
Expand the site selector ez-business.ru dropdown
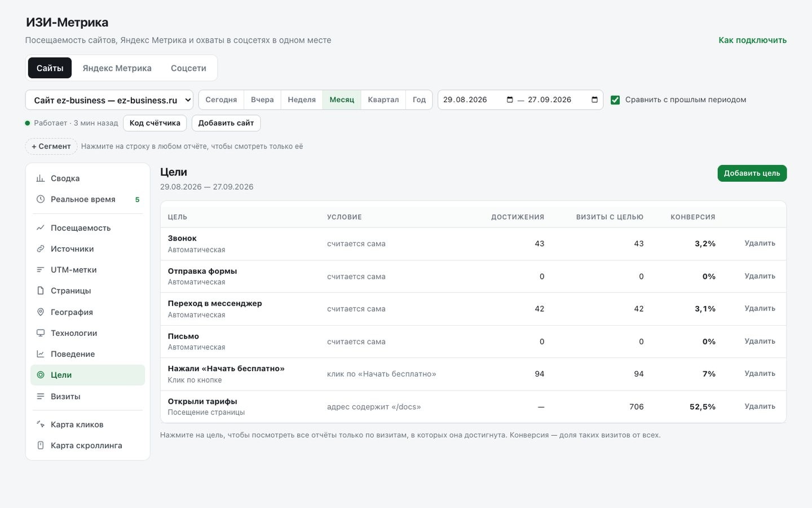[109, 100]
